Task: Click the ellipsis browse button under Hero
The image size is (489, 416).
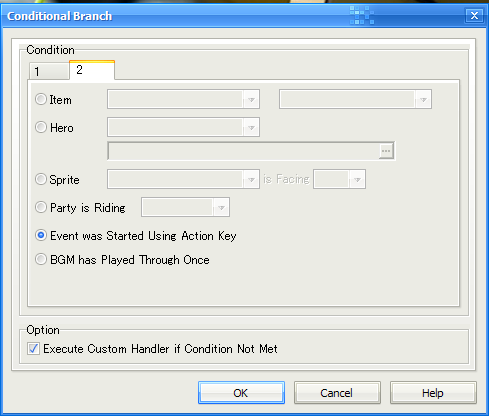Action: coord(386,151)
